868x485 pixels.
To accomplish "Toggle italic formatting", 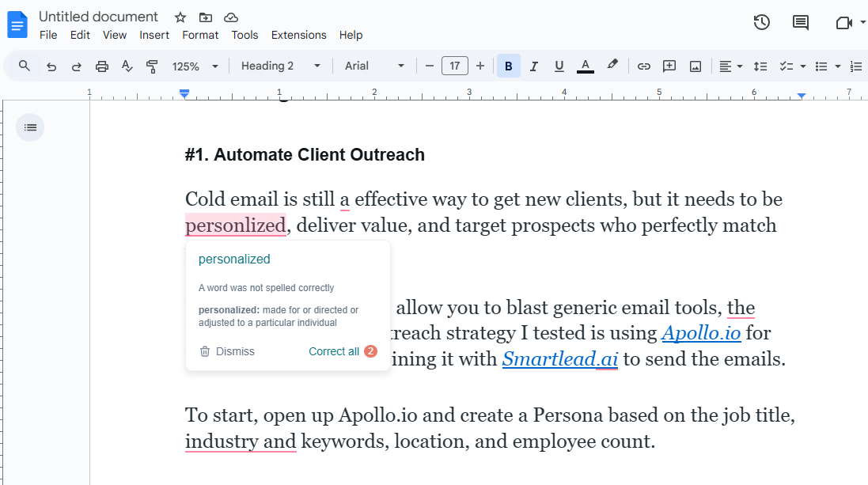I will 534,66.
